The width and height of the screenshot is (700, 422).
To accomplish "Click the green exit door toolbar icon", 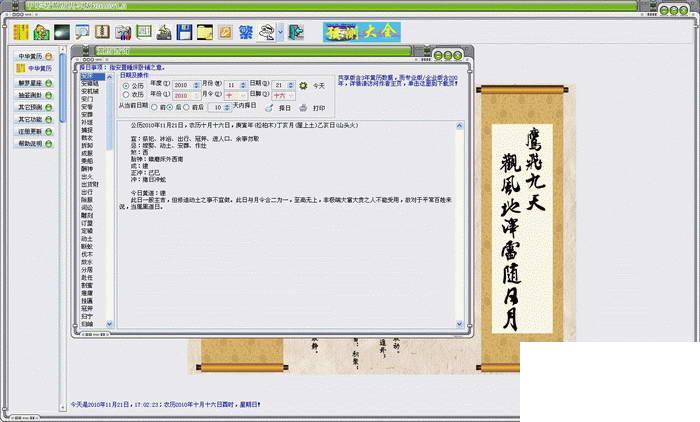I will coord(296,32).
